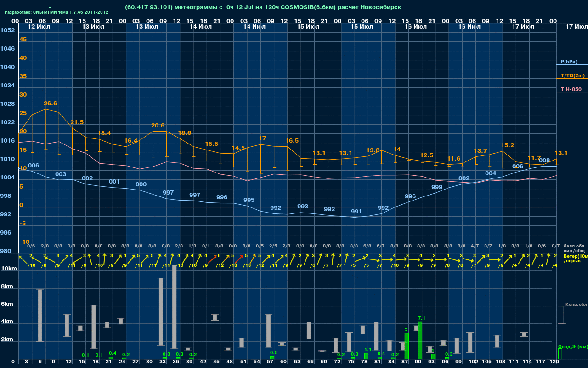Select the T/TD(2m) legend entry
This screenshot has width=588, height=368.
pyautogui.click(x=573, y=75)
